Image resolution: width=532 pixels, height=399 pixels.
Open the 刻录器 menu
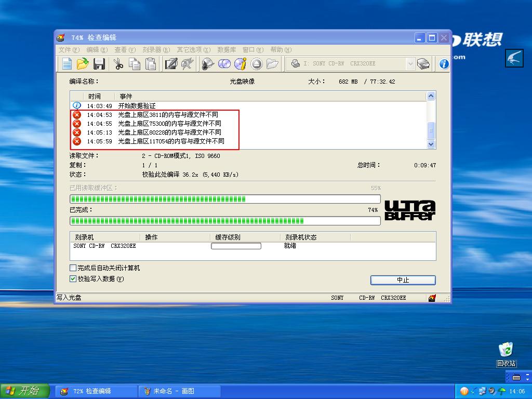[x=156, y=50]
